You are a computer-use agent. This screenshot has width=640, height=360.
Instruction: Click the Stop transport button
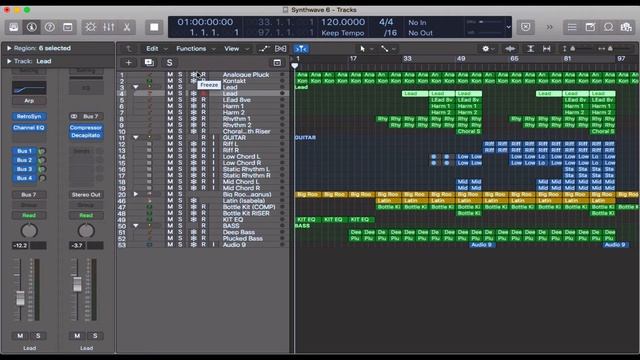[x=154, y=27]
